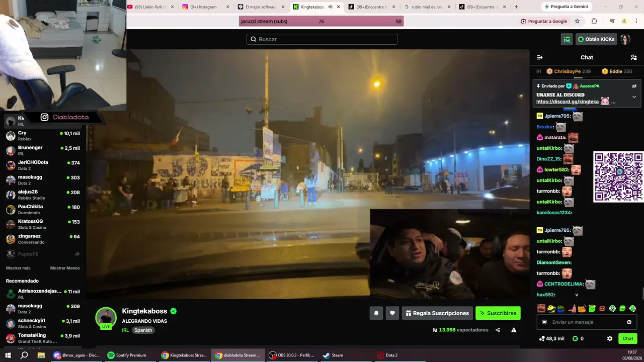Mute the Kingtekaboss tab audio icon
The height and width of the screenshot is (362, 644).
tap(330, 7)
